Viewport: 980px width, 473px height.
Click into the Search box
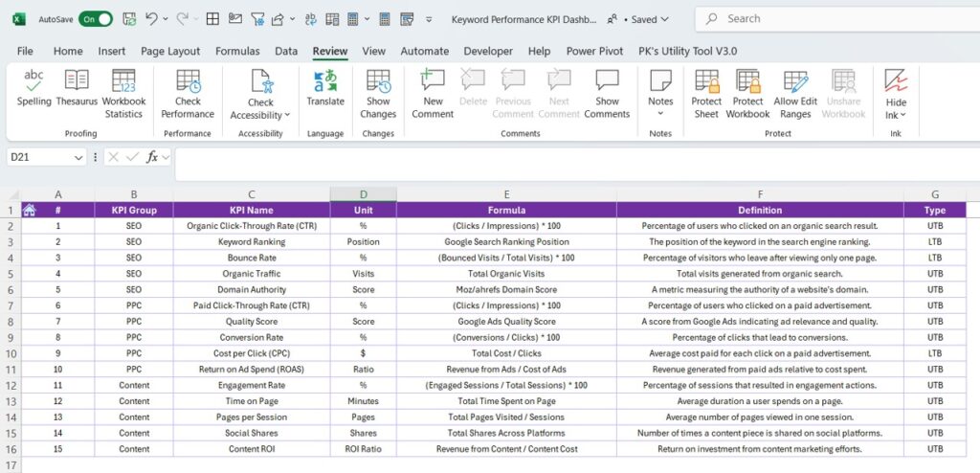[837, 19]
